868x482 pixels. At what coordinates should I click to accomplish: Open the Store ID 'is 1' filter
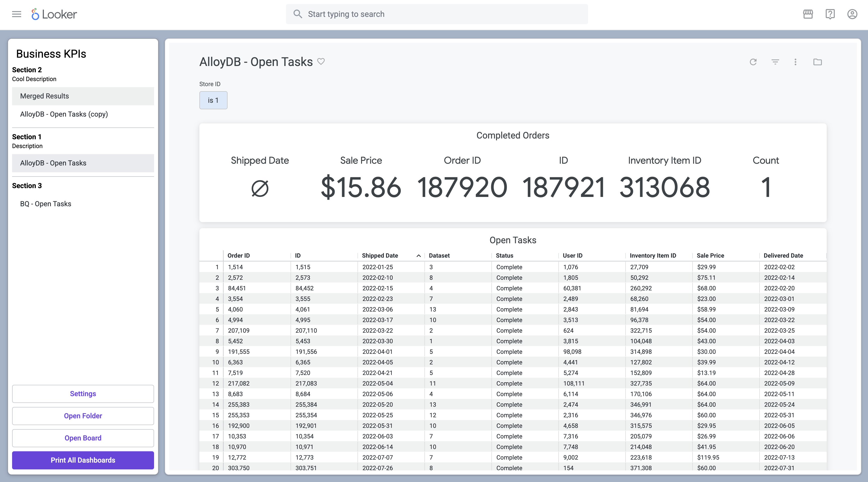click(x=213, y=100)
